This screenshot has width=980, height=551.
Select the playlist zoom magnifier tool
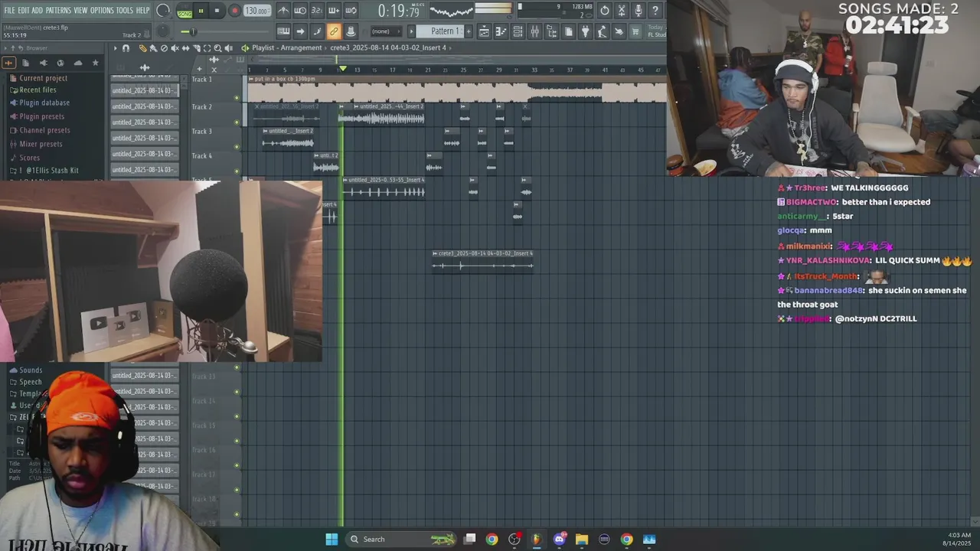tap(218, 48)
